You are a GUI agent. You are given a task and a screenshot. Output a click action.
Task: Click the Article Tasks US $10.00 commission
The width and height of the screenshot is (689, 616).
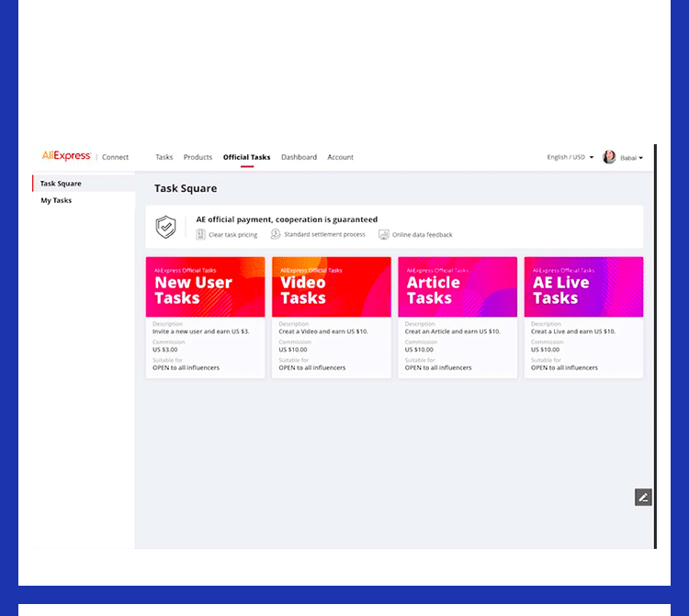(x=419, y=350)
